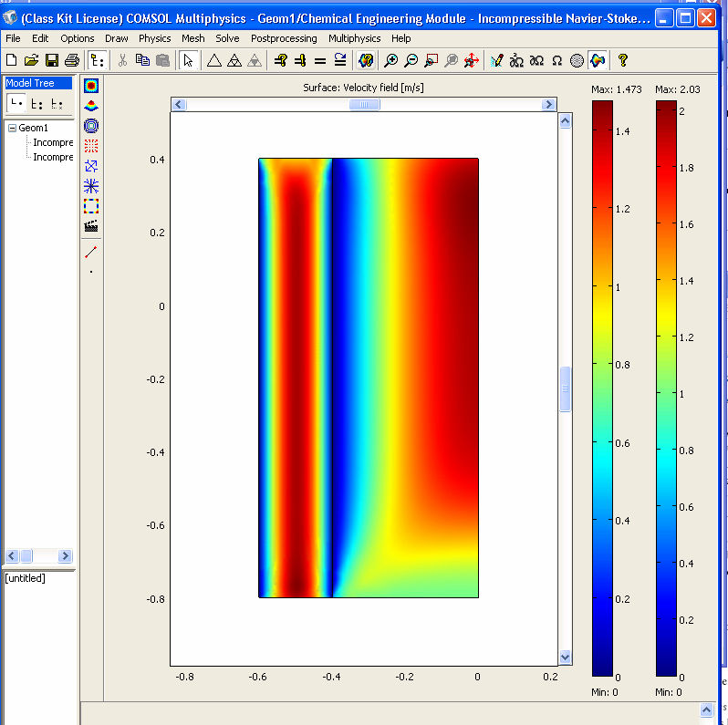728x725 pixels.
Task: Click the yellow question-mark equals icon
Action: (x=280, y=60)
